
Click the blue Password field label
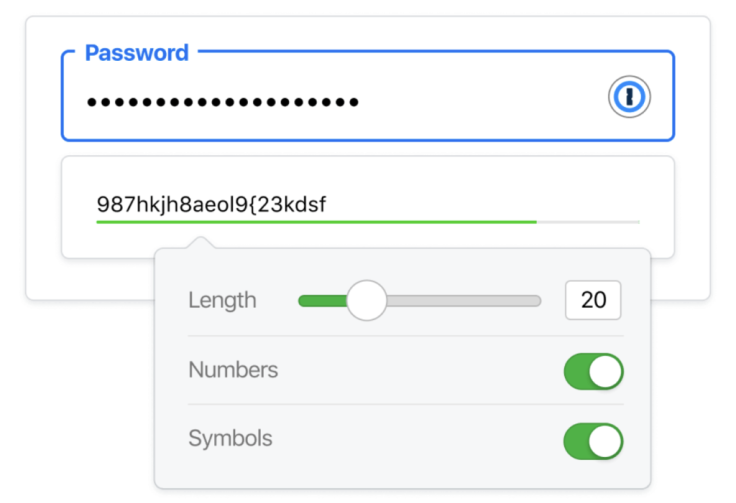137,53
